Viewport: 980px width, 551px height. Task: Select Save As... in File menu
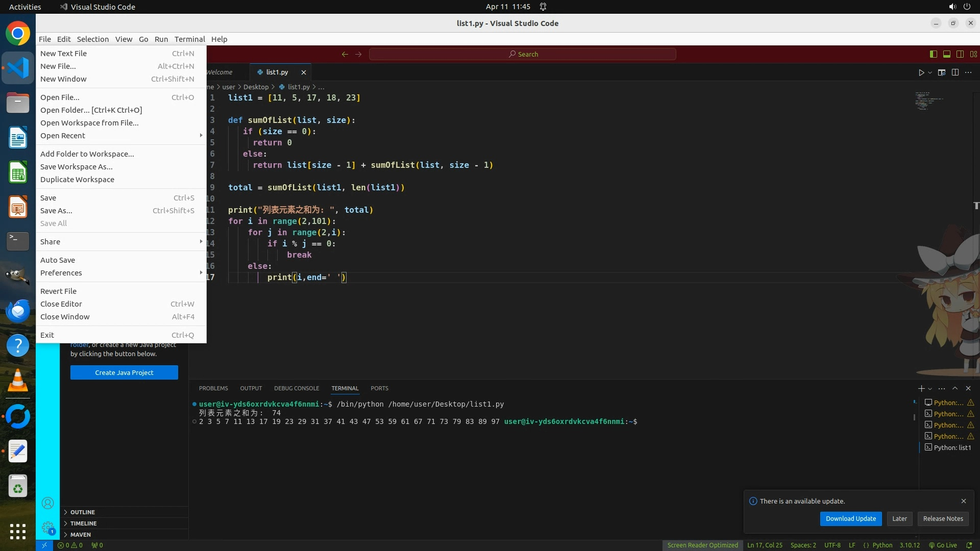[56, 211]
